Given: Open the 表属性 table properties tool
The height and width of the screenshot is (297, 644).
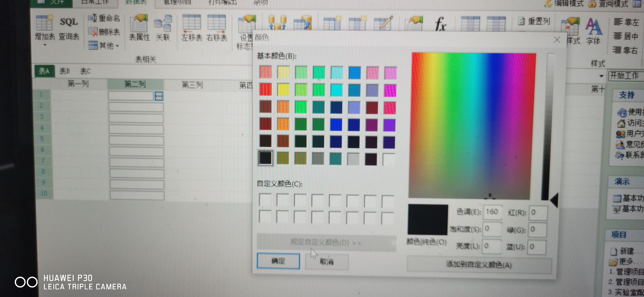Looking at the screenshot, I should pos(139,28).
